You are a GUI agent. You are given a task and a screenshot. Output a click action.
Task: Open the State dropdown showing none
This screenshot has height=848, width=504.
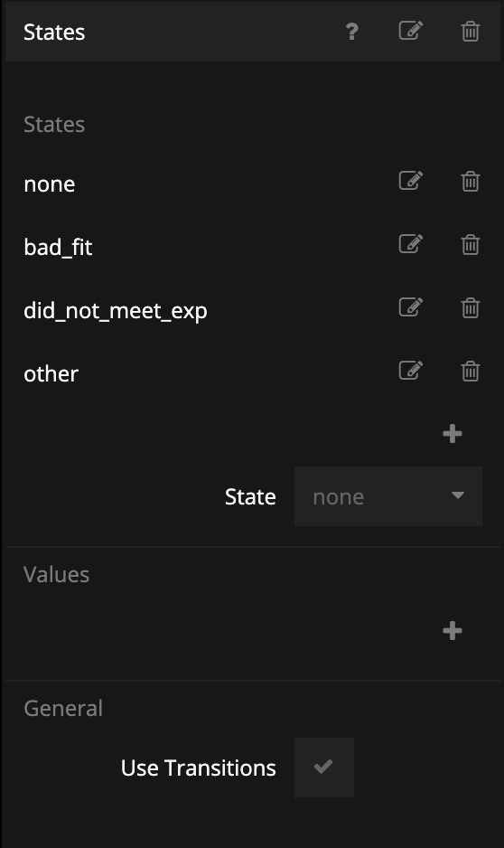(388, 496)
